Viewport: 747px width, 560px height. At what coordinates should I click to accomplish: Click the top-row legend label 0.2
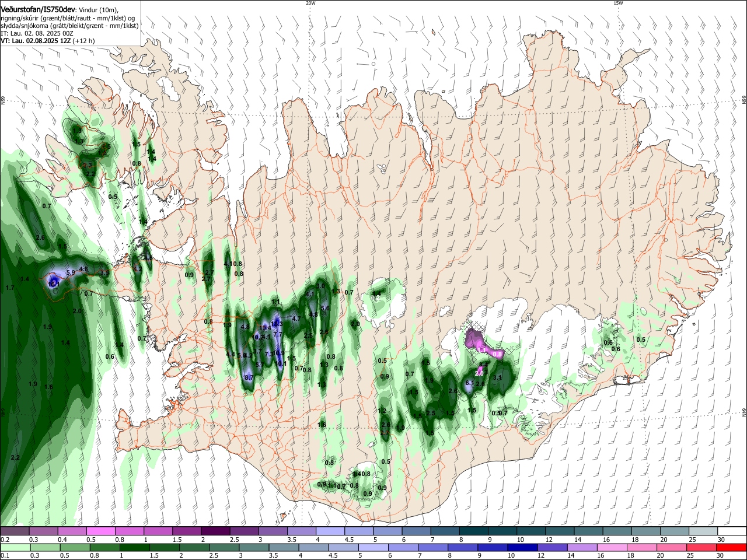[x=5, y=540]
